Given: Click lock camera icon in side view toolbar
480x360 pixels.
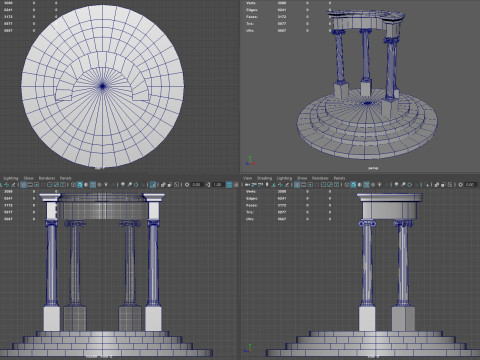Looking at the screenshot, I should pos(254,185).
